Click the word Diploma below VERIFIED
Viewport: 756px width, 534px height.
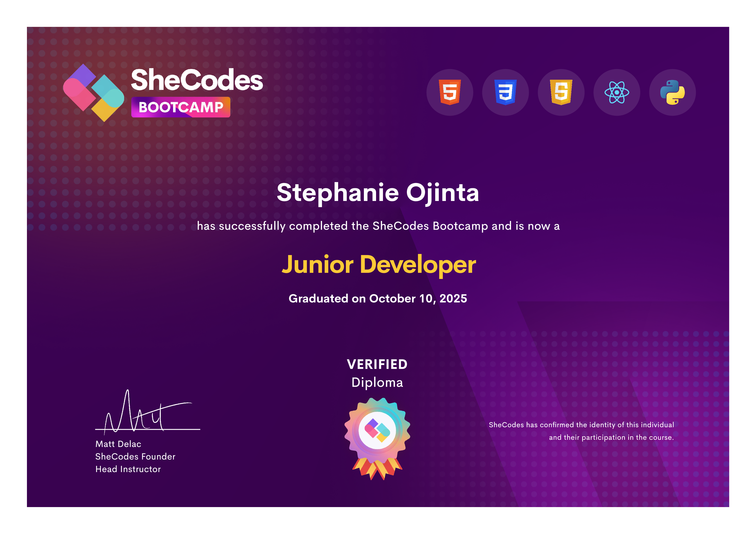click(377, 383)
